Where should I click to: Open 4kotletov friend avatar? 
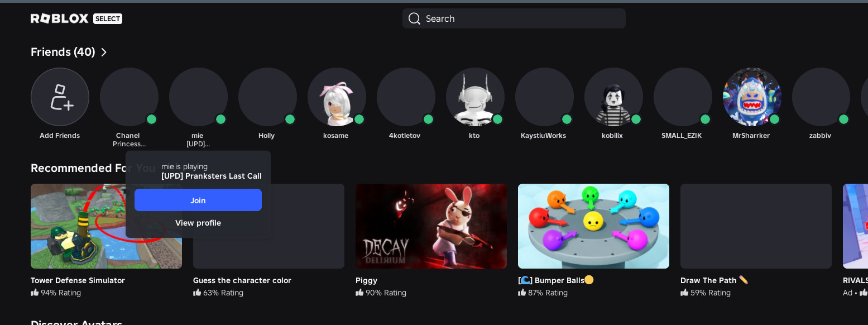point(406,97)
